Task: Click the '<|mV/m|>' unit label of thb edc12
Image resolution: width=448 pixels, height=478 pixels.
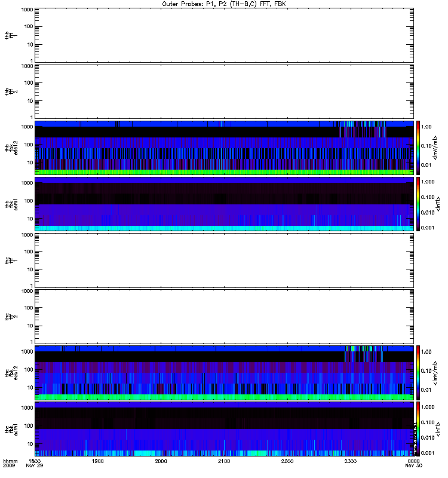Action: pyautogui.click(x=435, y=148)
